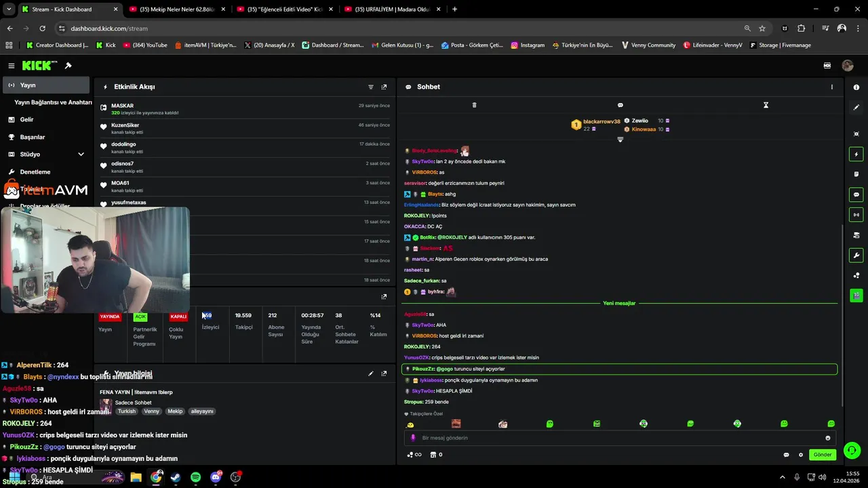Viewport: 868px width, 488px height.
Task: Click the shop icon showing 0
Action: 437,455
